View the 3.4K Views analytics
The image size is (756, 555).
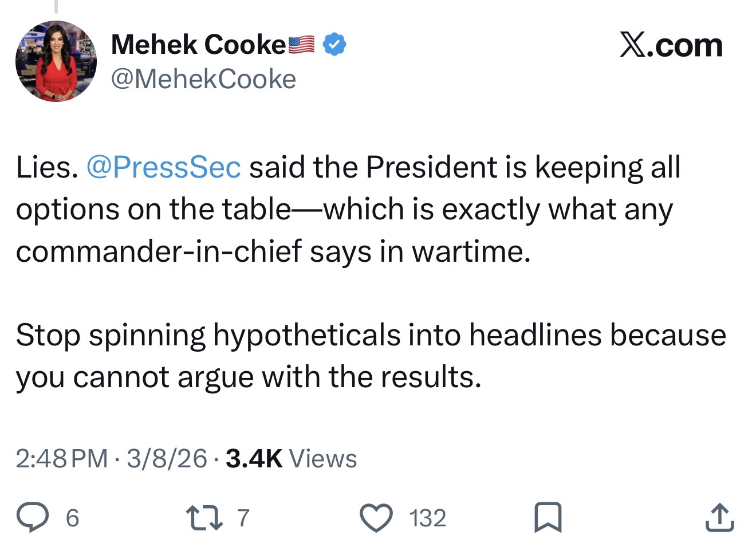[x=291, y=458]
